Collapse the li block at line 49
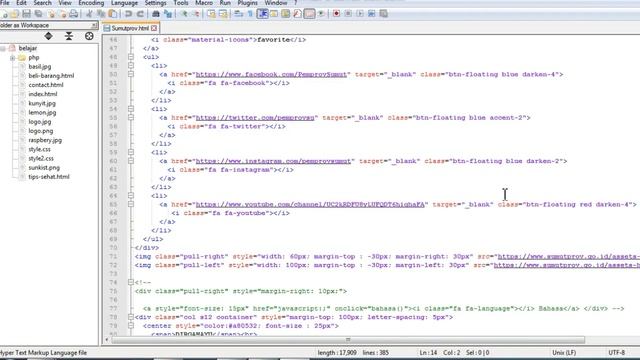The width and height of the screenshot is (640, 360). tap(131, 65)
